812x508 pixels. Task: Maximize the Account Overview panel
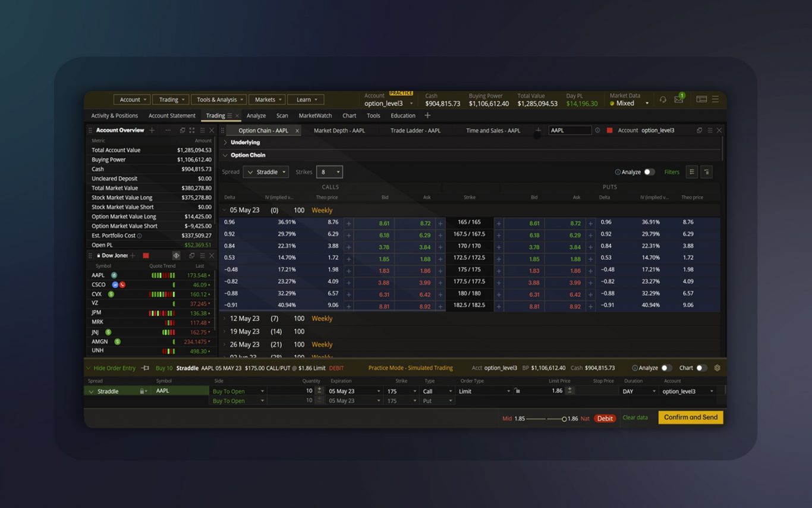point(191,130)
